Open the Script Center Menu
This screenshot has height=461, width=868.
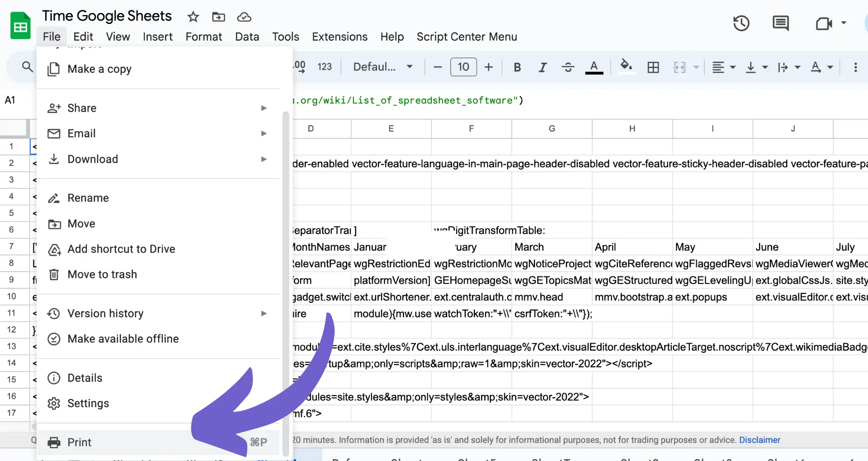(467, 37)
